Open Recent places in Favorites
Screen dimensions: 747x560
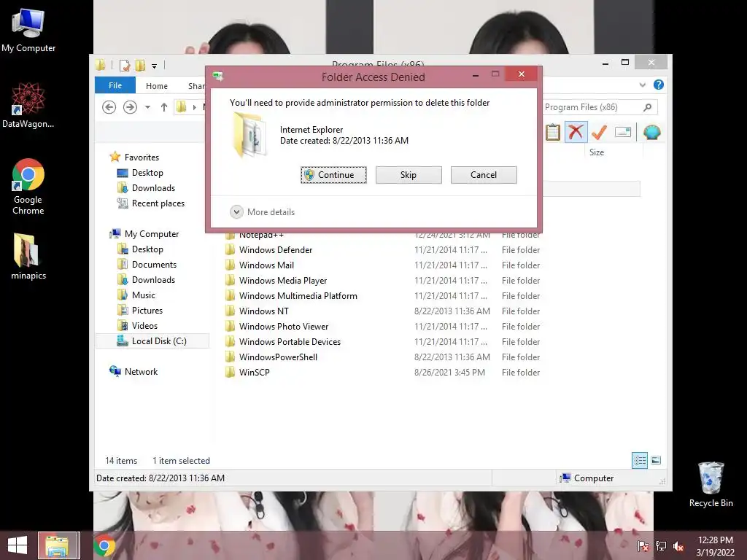point(158,203)
